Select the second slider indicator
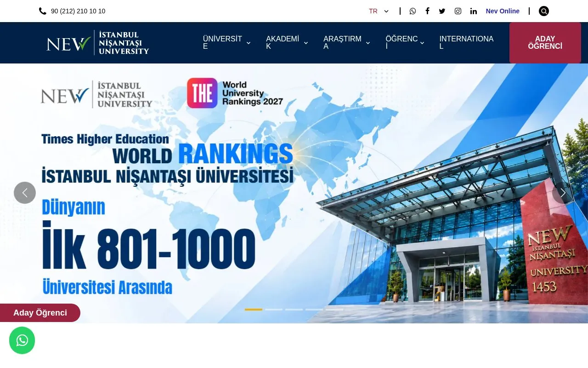 274,310
